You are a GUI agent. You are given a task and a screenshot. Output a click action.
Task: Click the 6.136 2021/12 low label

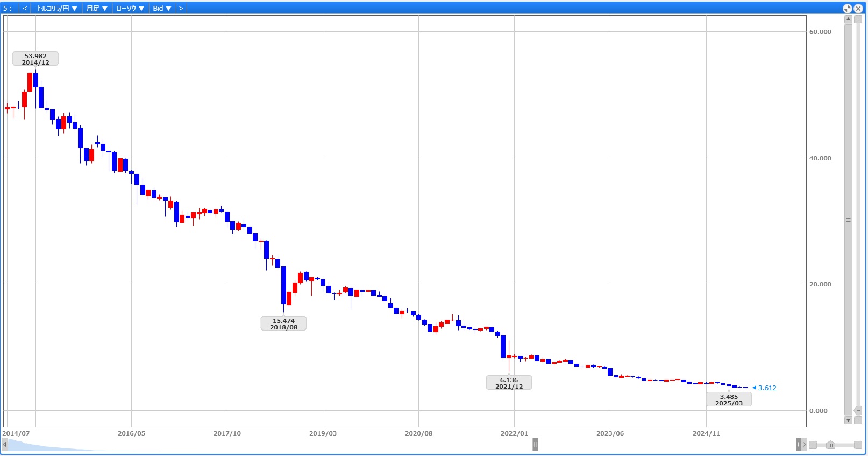pos(509,383)
